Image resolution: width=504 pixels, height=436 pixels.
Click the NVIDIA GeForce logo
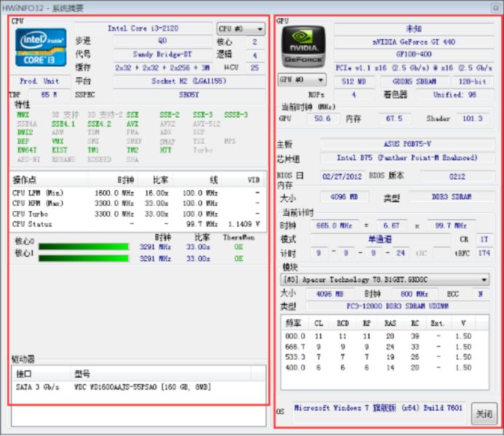click(x=303, y=47)
